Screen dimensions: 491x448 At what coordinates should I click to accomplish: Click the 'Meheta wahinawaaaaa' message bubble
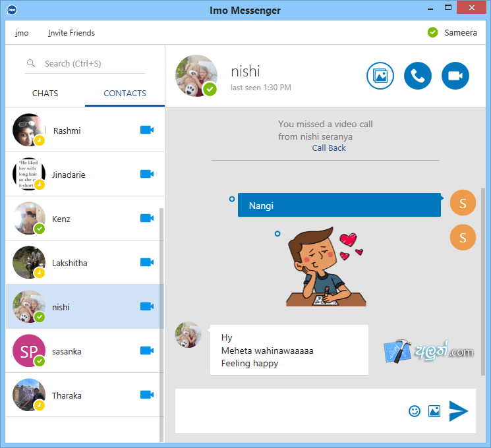pos(289,350)
